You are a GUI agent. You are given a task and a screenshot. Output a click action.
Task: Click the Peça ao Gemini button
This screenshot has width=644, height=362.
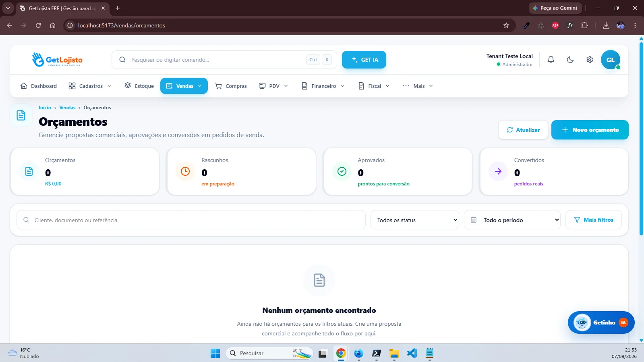tap(555, 8)
